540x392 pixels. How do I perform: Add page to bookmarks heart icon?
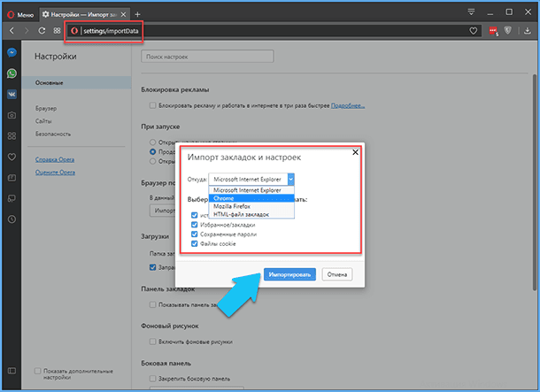[x=474, y=31]
